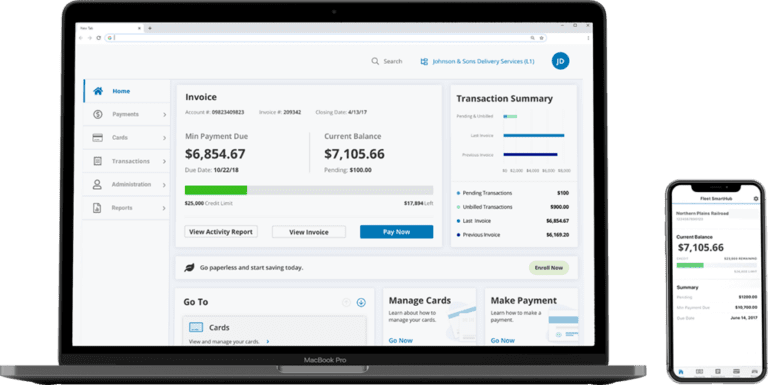Click the Reports document icon
Viewport: 768px width, 385px height.
click(97, 208)
